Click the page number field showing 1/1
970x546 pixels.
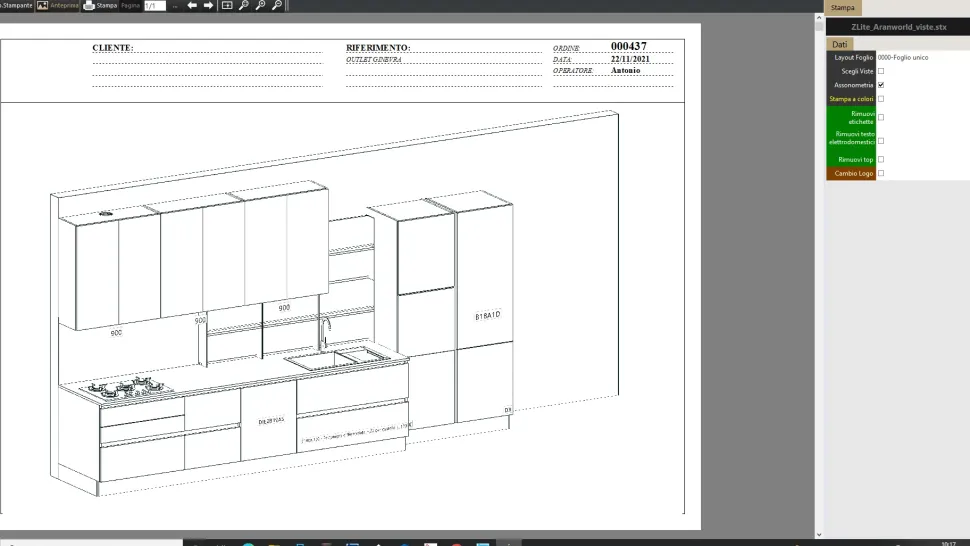point(155,6)
